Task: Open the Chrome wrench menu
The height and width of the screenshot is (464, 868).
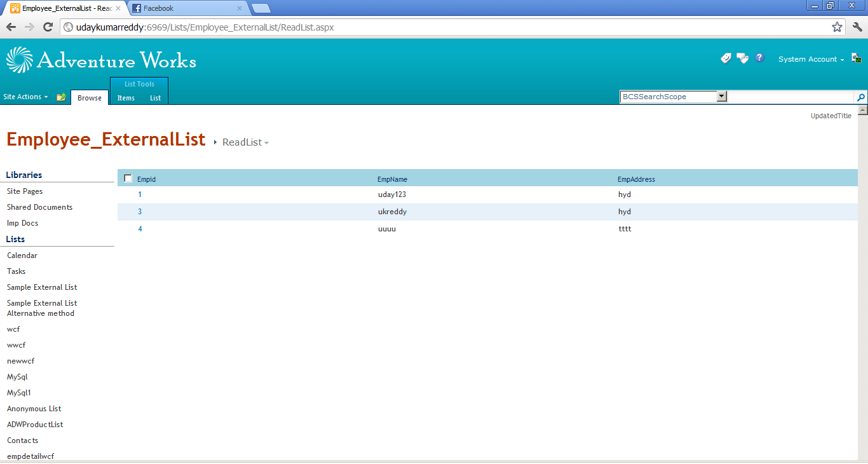Action: (857, 27)
